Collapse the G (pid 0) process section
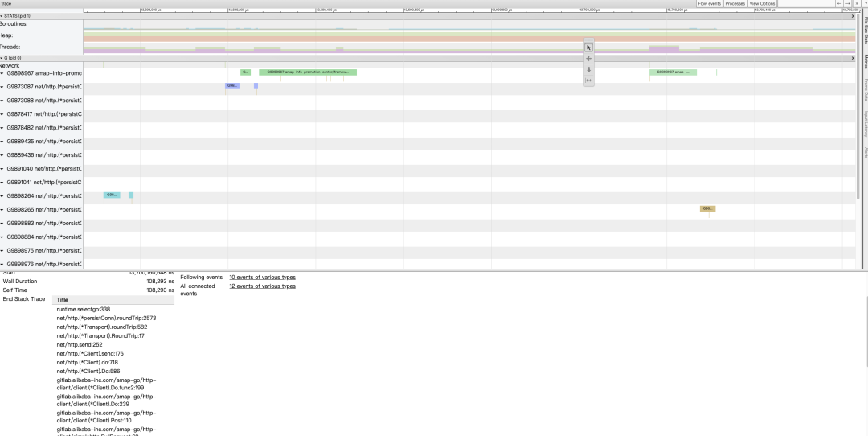Viewport: 868px width, 436px height. pos(2,58)
